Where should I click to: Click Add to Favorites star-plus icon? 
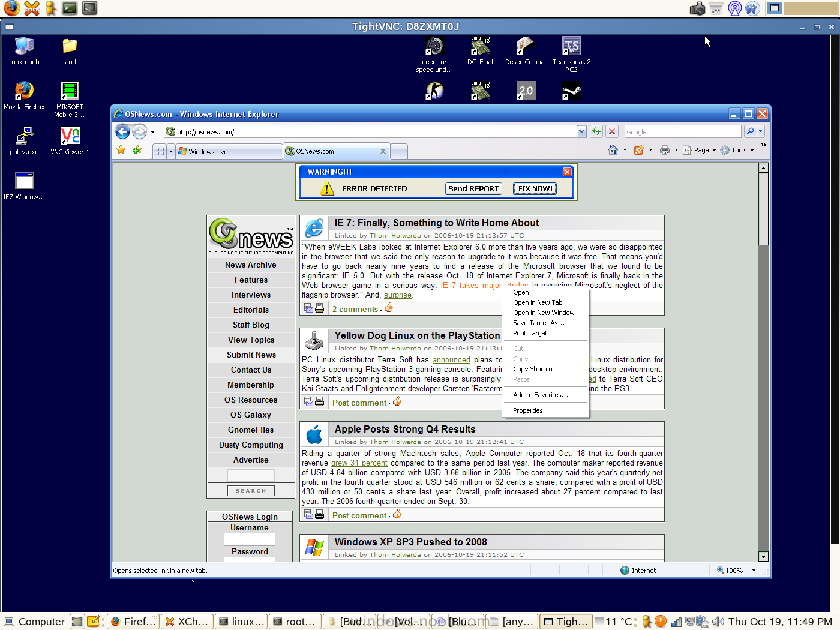[x=137, y=149]
